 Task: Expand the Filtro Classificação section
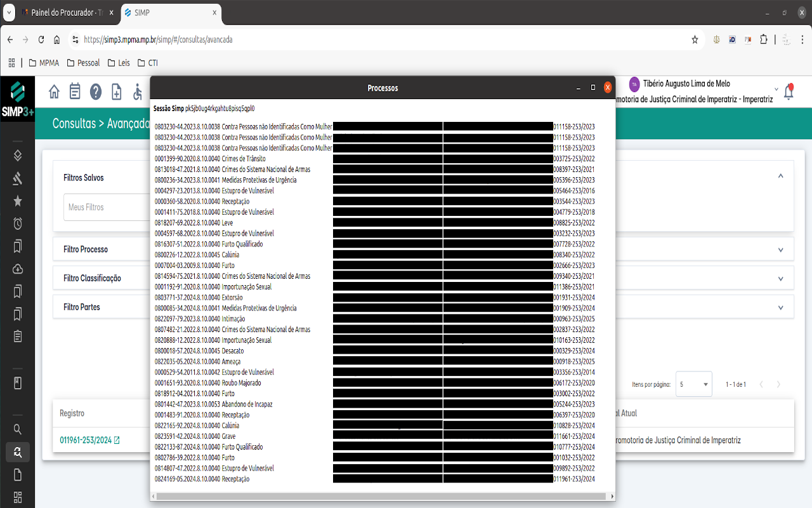point(780,278)
